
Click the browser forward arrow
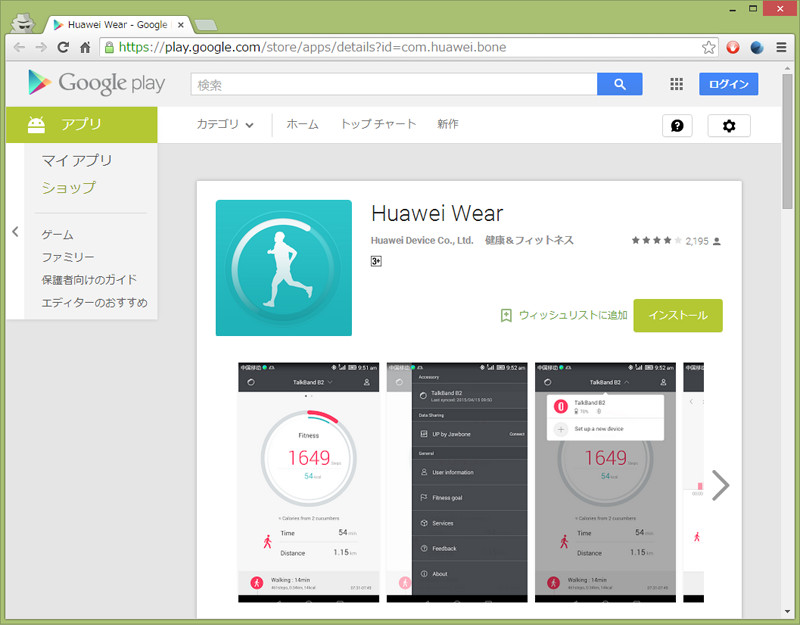click(x=41, y=47)
